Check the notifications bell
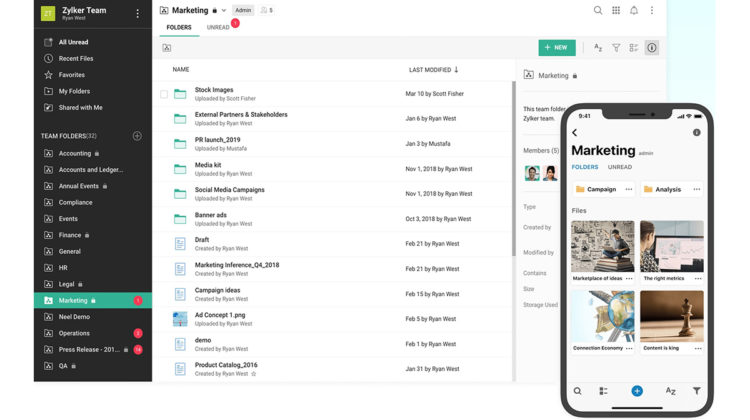The image size is (750, 420). click(x=634, y=11)
